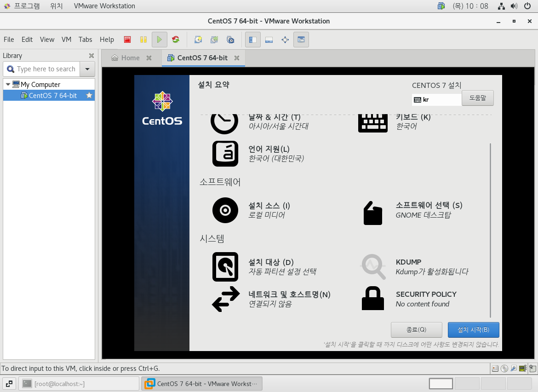Open the Software Selection package icon
The height and width of the screenshot is (392, 538).
point(373,213)
